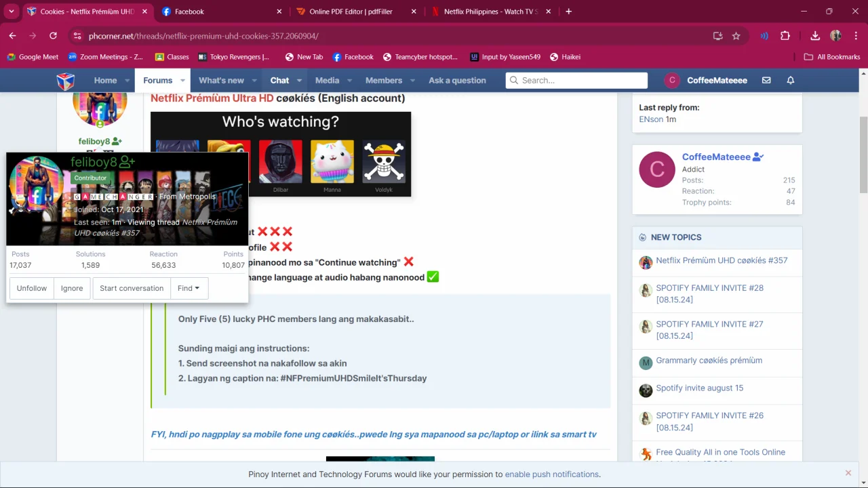Open the Forums navigation tab
Image resolution: width=868 pixels, height=488 pixels.
[x=157, y=80]
